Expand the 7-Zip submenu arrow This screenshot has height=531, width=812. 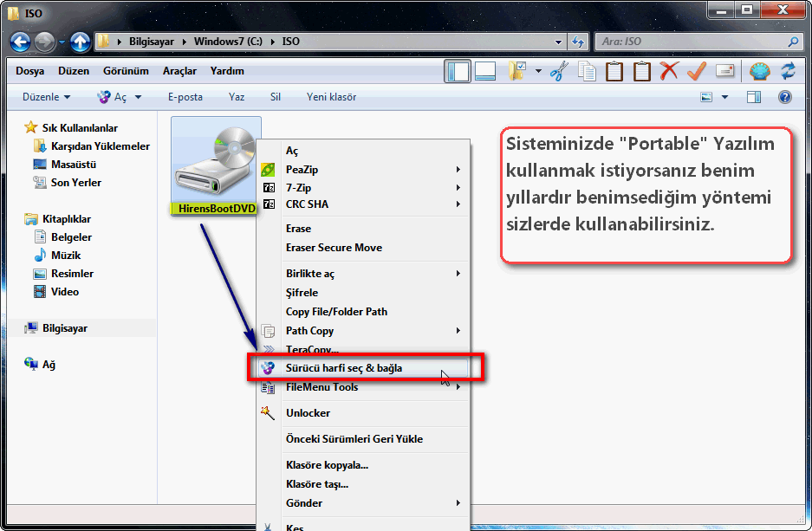click(458, 188)
